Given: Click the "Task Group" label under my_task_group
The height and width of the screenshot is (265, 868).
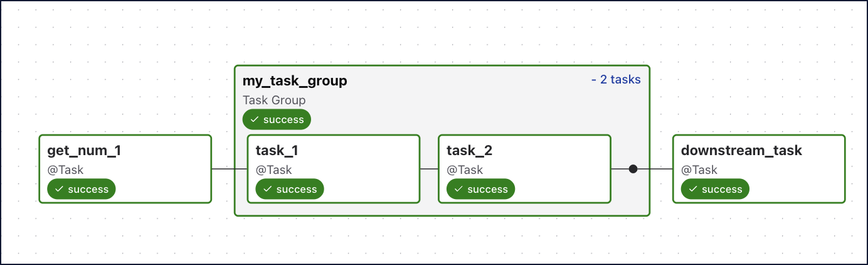Looking at the screenshot, I should (274, 100).
